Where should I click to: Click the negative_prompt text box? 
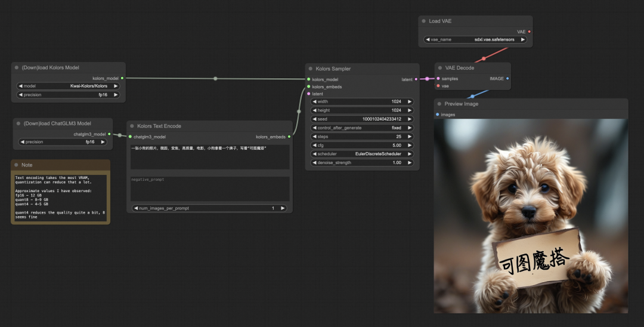click(x=210, y=189)
